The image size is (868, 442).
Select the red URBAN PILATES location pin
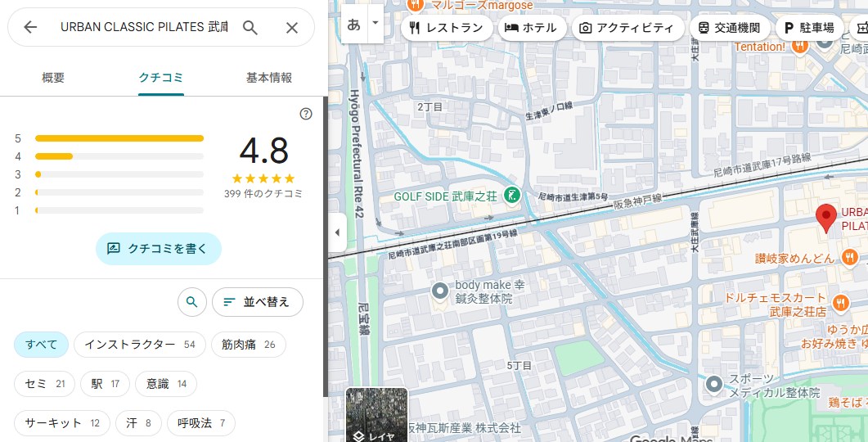coord(826,219)
